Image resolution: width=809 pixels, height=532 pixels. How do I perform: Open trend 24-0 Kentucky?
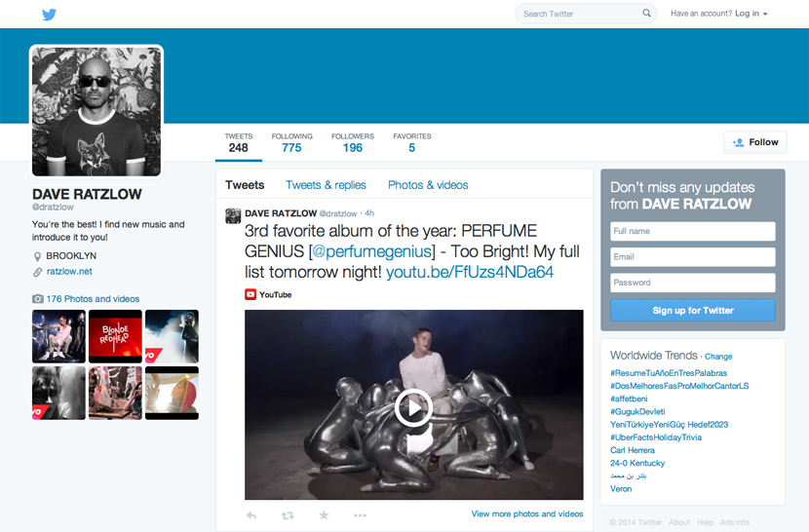tap(637, 464)
